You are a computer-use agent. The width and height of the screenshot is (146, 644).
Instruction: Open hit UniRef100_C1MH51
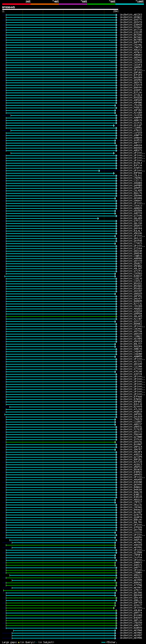131,128
